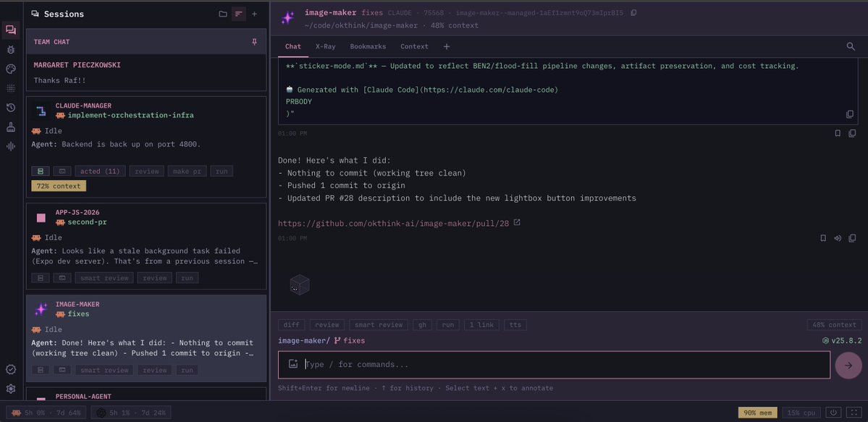Switch to the Chat tab

[293, 46]
